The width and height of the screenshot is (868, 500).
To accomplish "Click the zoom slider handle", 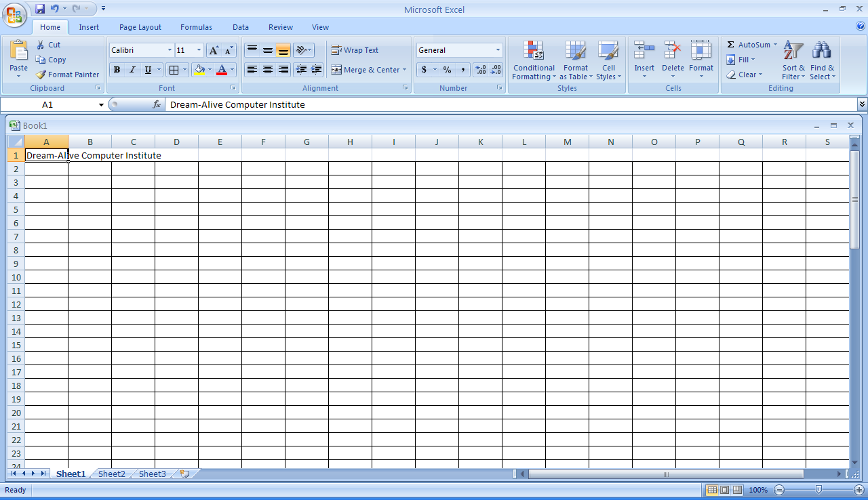I will 818,490.
